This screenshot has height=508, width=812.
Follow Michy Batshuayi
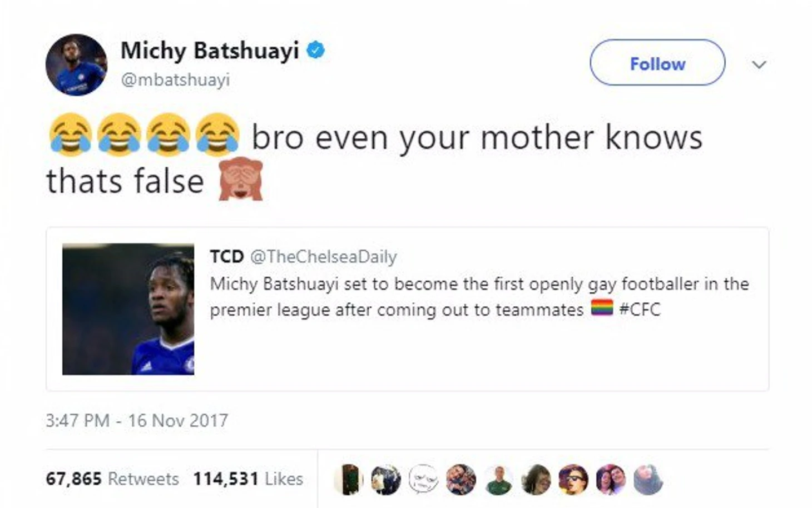click(x=657, y=63)
